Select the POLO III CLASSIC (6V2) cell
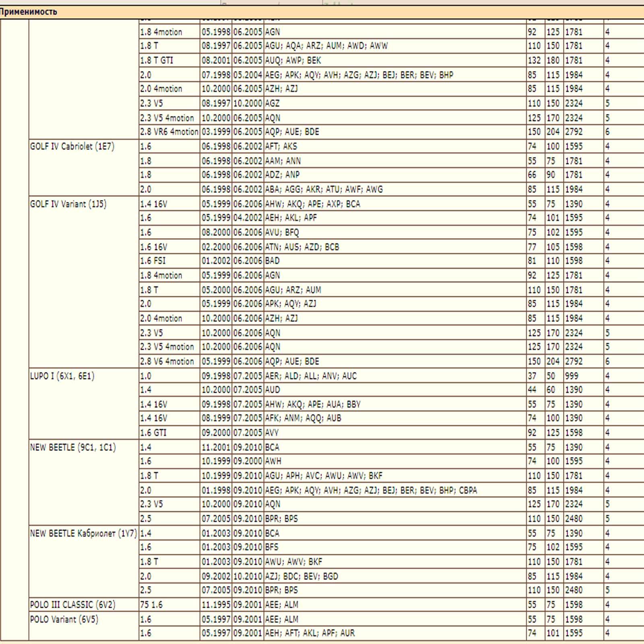Screen dimensions: 644x644 [x=72, y=605]
